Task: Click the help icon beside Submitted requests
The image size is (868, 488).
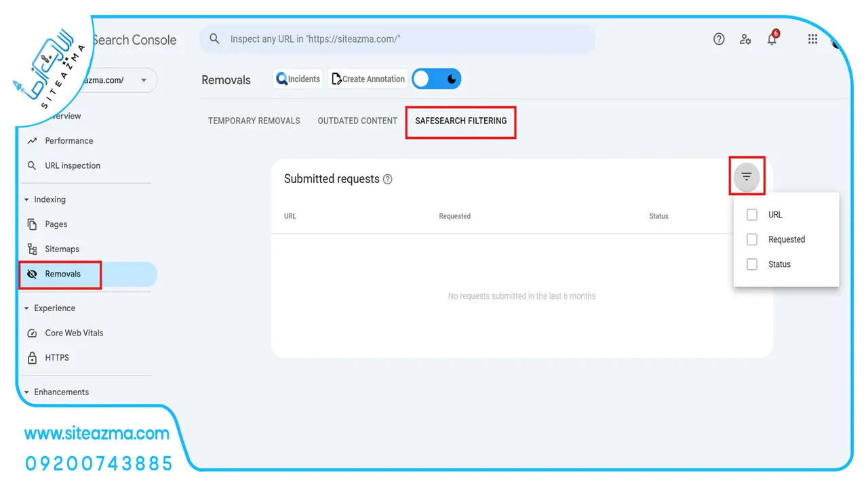Action: coord(387,180)
